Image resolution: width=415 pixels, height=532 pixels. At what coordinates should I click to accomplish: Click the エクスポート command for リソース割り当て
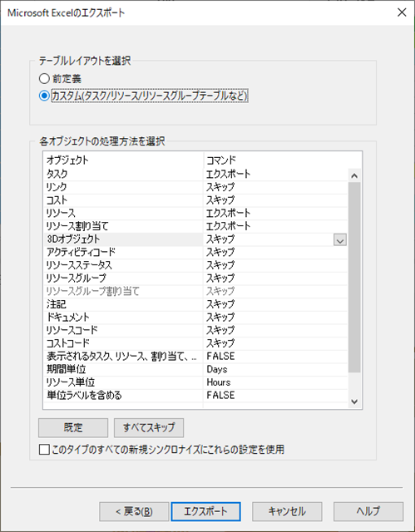point(229,226)
